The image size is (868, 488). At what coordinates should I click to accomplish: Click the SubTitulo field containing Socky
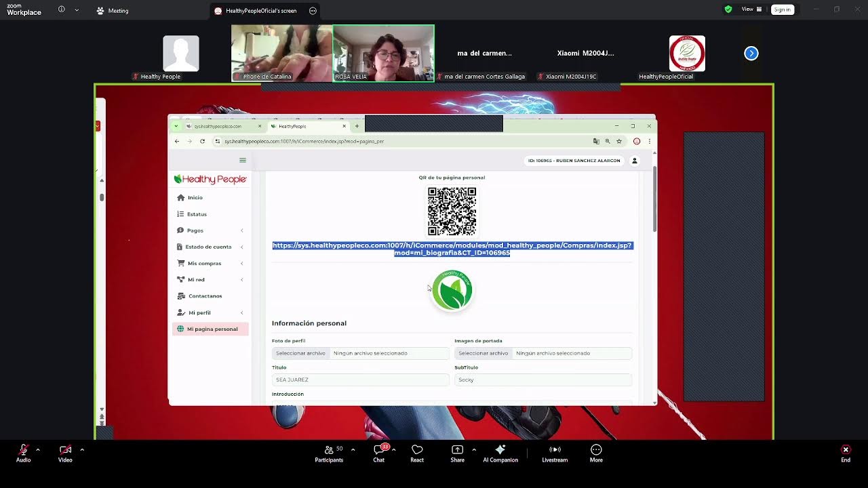pyautogui.click(x=543, y=380)
